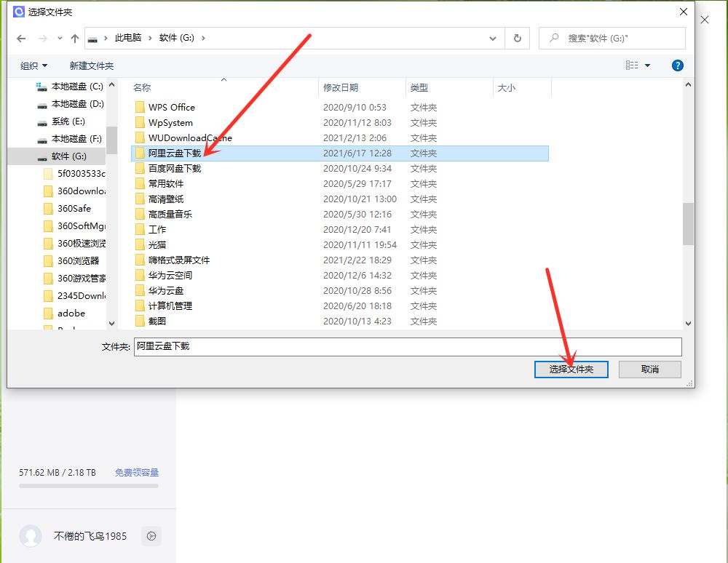Open recent locations dropdown arrow
The image size is (728, 563).
tap(60, 39)
